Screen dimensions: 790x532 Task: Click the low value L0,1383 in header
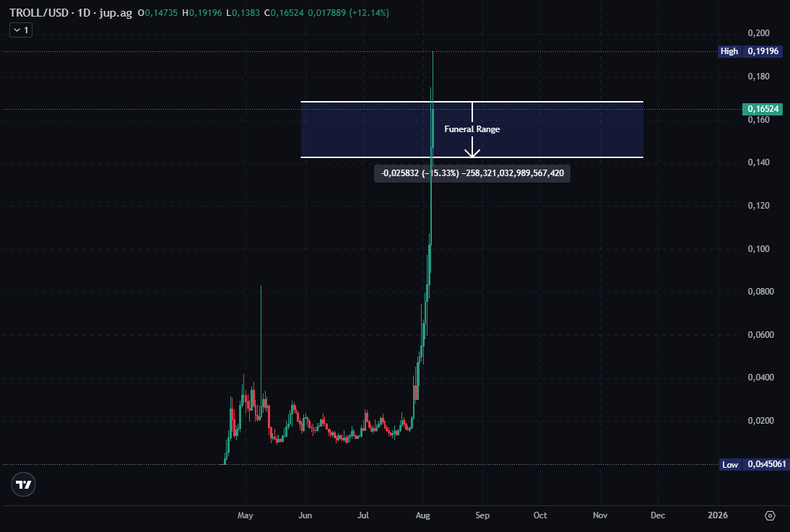click(x=243, y=12)
